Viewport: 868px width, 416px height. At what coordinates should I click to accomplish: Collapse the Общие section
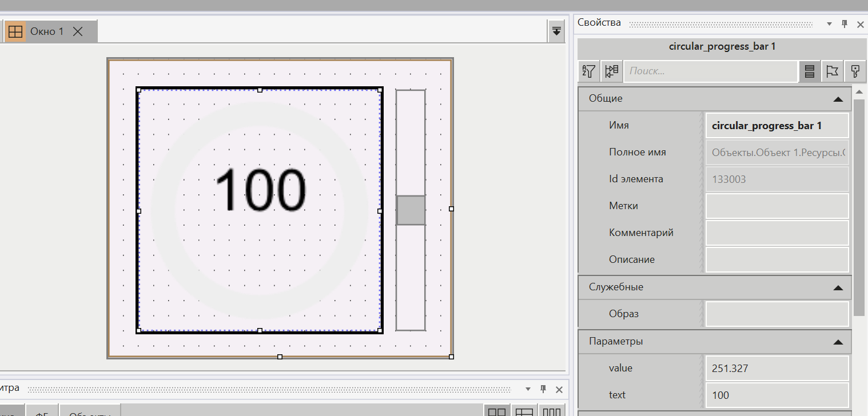coord(838,98)
